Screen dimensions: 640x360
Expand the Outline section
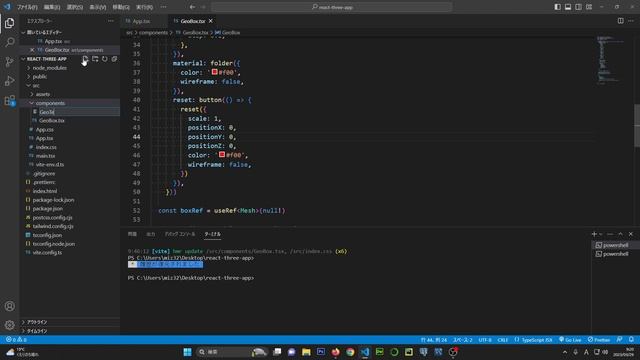tap(37, 322)
